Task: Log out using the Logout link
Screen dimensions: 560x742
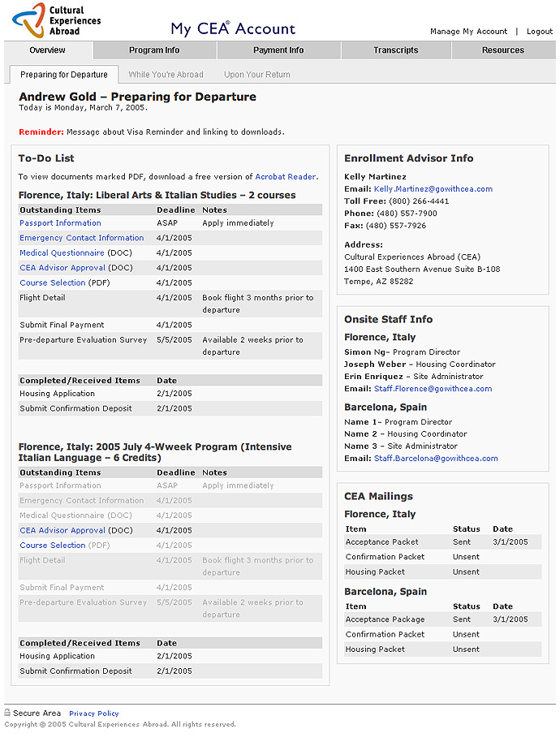Action: pyautogui.click(x=540, y=32)
